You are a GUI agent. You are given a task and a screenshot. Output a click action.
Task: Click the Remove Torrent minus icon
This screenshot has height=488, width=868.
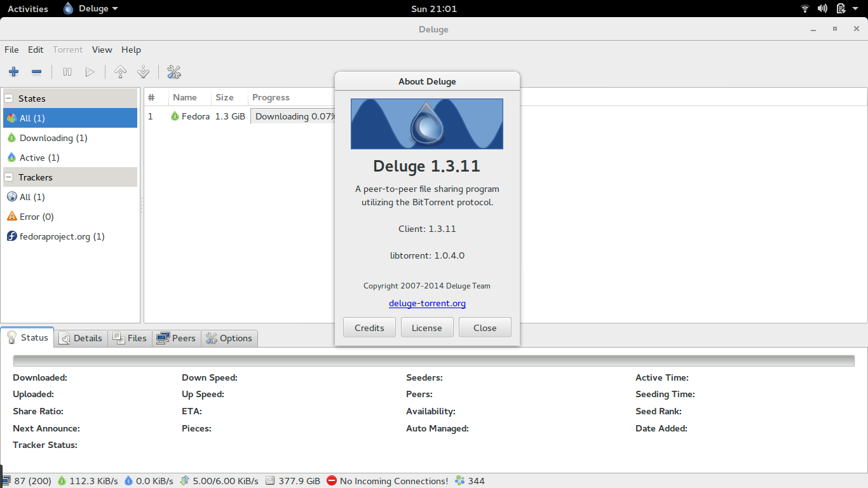coord(36,72)
